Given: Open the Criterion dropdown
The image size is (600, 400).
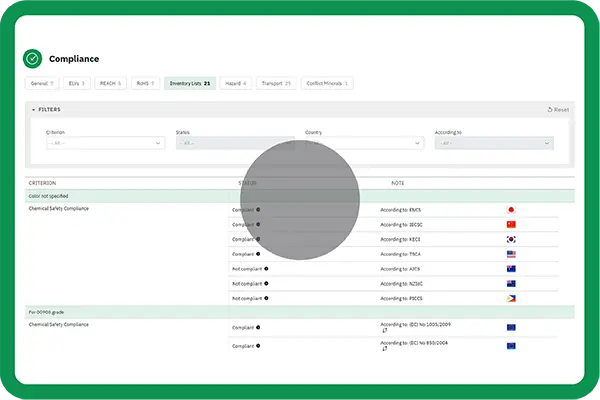Looking at the screenshot, I should (105, 143).
